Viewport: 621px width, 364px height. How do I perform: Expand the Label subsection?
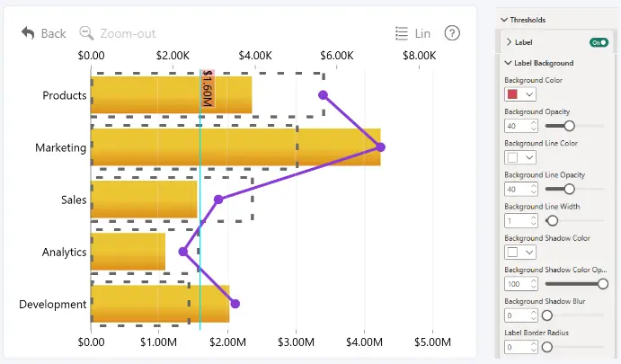click(x=509, y=42)
